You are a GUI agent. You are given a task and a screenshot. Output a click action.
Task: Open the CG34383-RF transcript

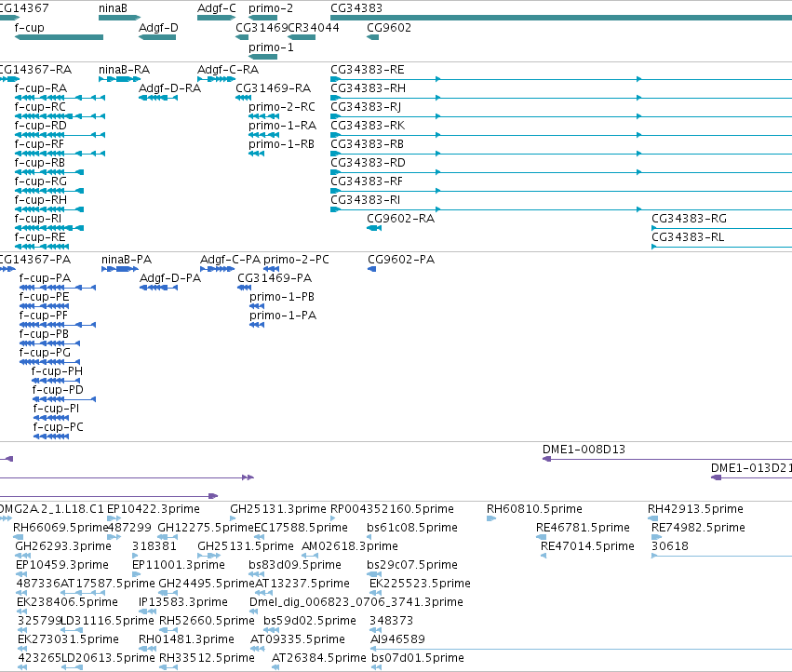coord(561,191)
